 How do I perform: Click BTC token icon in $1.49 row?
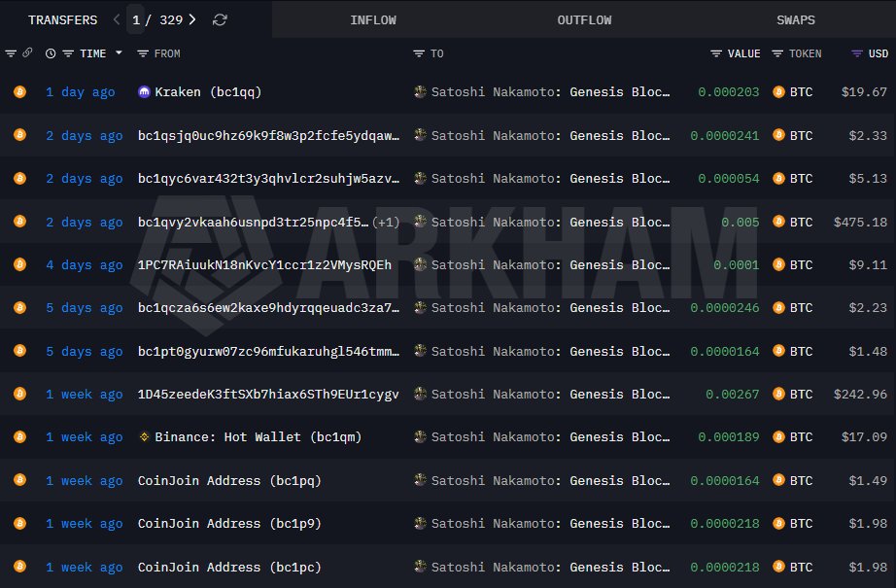point(778,480)
